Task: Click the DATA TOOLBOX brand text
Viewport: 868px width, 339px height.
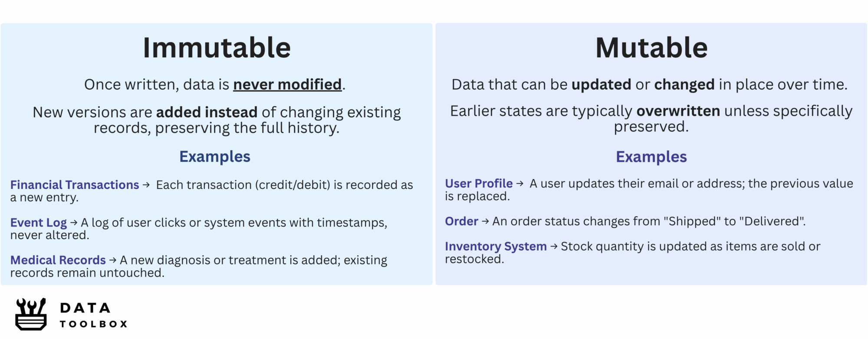Action: tap(94, 315)
